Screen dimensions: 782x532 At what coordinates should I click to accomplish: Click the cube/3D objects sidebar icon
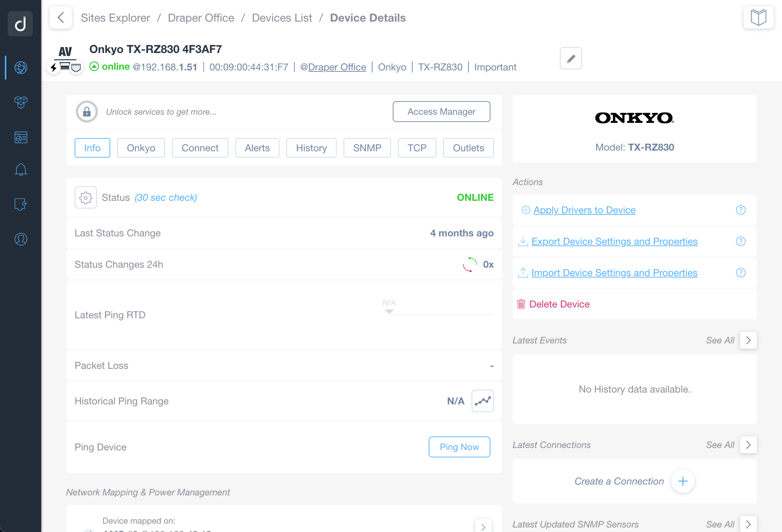(x=21, y=100)
